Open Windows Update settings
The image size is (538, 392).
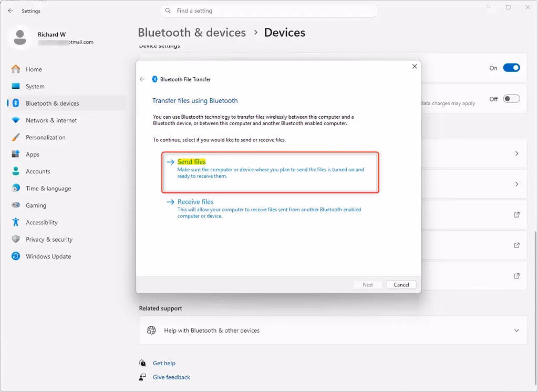coord(67,256)
